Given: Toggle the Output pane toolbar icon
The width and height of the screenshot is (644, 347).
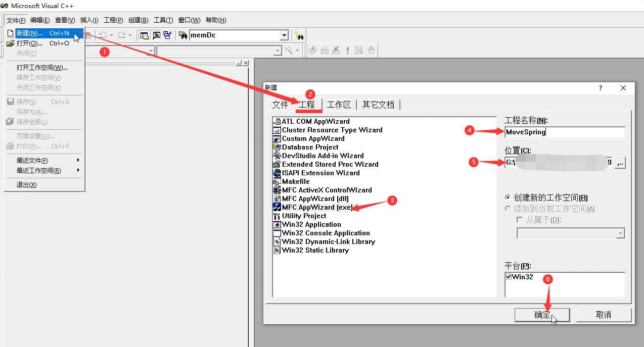Looking at the screenshot, I should (156, 35).
